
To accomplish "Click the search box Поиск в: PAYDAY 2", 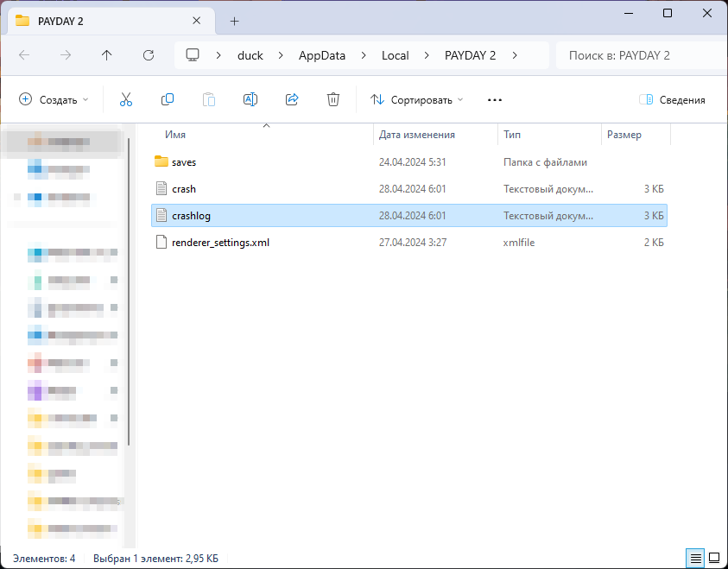I will coord(642,56).
